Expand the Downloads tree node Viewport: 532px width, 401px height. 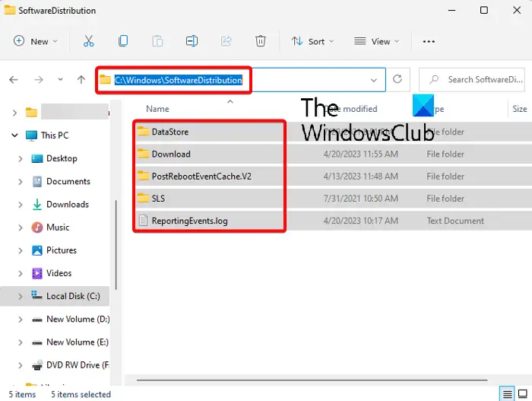pyautogui.click(x=21, y=205)
